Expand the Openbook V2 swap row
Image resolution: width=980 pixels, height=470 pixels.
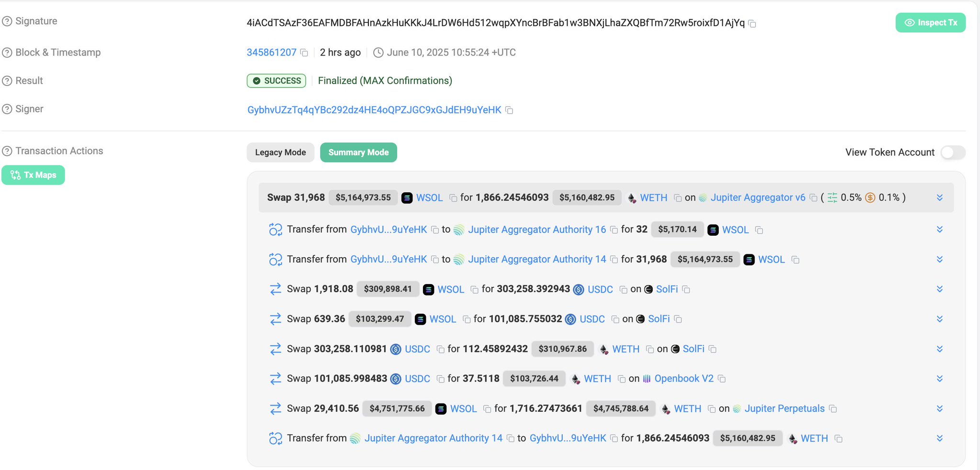click(x=940, y=379)
